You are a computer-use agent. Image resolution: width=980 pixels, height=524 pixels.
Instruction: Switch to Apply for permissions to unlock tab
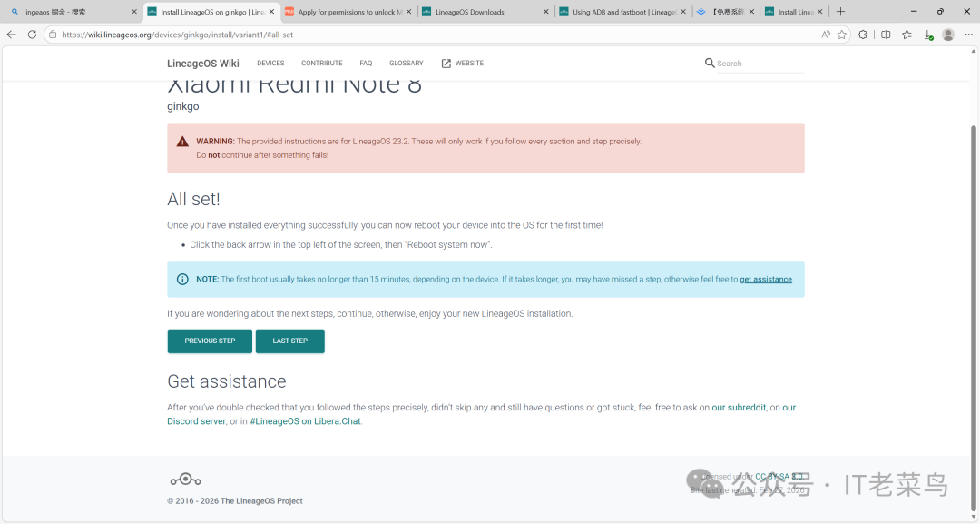[349, 12]
